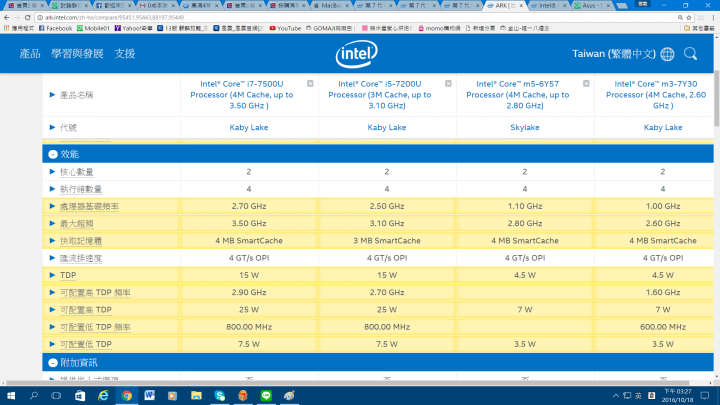
Task: Reload the page with the refresh icon
Action: [28, 17]
